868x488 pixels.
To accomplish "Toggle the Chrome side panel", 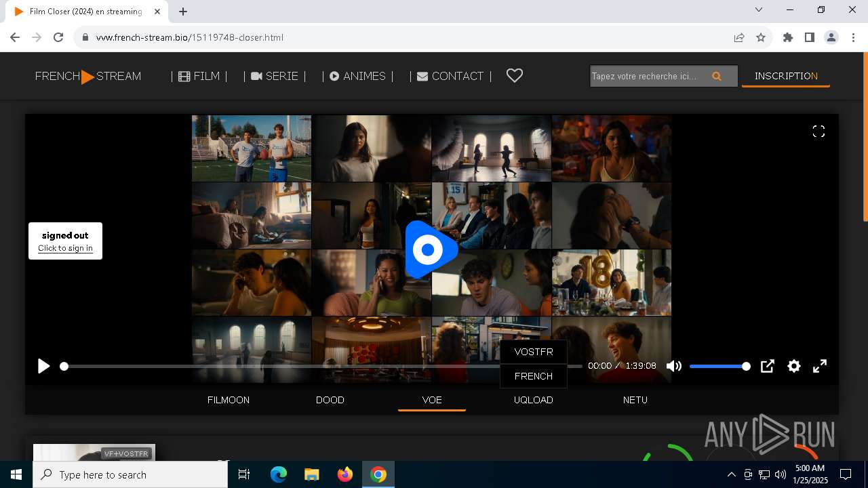I will click(x=810, y=37).
